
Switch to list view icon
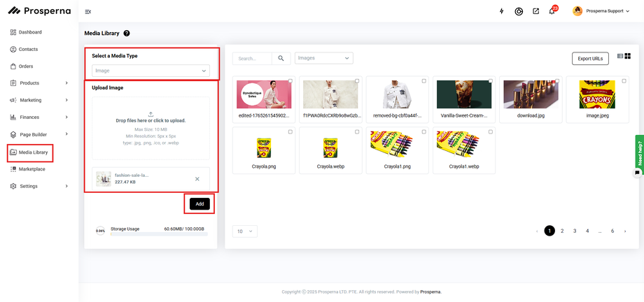click(620, 56)
